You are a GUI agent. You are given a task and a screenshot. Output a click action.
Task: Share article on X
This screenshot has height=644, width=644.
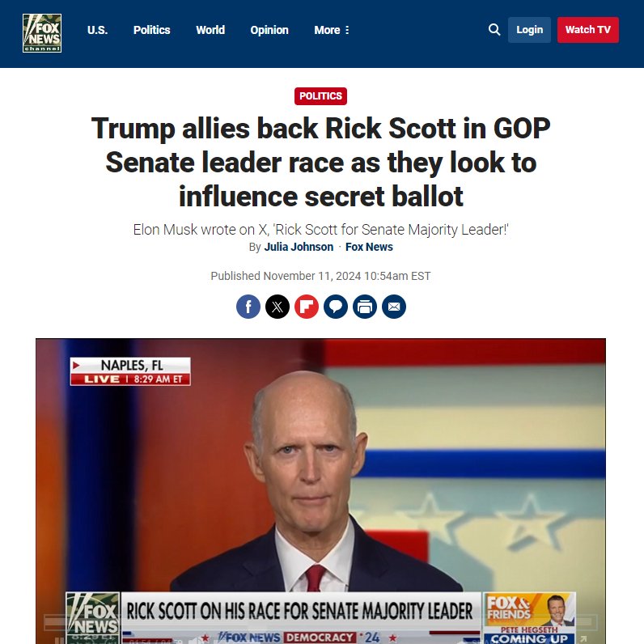coord(278,307)
